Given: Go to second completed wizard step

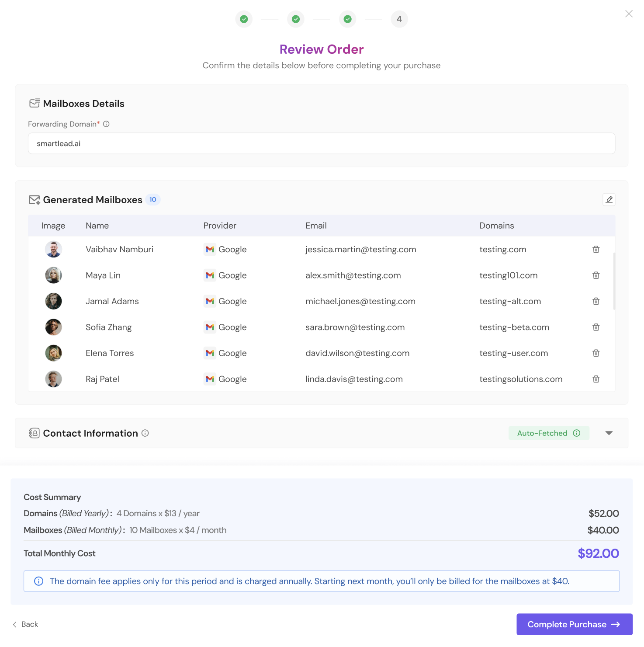Looking at the screenshot, I should 296,19.
